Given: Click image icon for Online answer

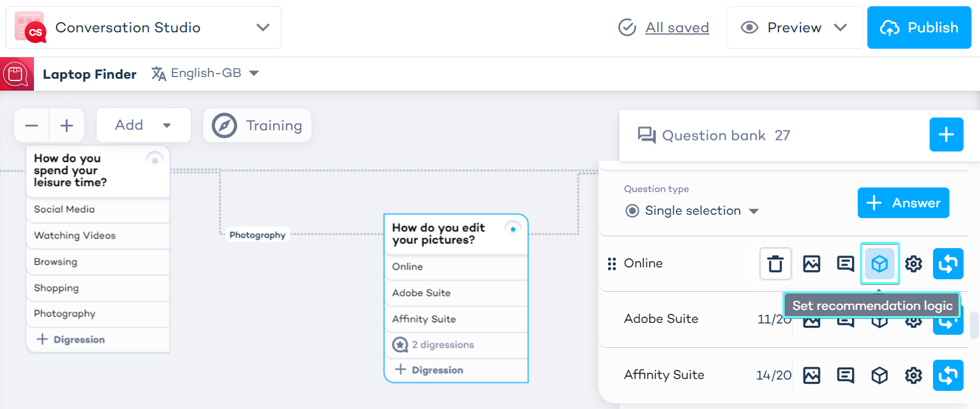Looking at the screenshot, I should point(811,264).
